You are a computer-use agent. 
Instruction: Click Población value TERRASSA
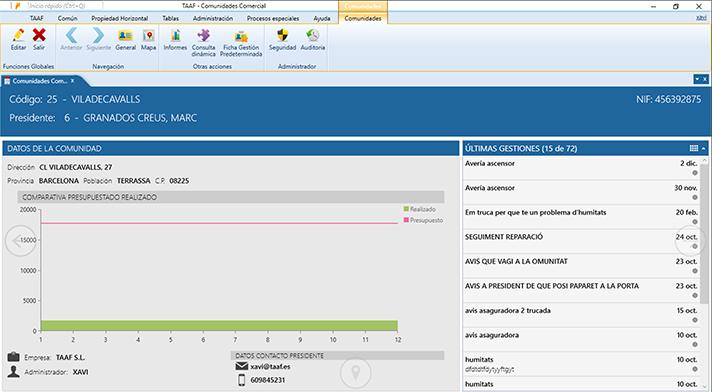(134, 181)
